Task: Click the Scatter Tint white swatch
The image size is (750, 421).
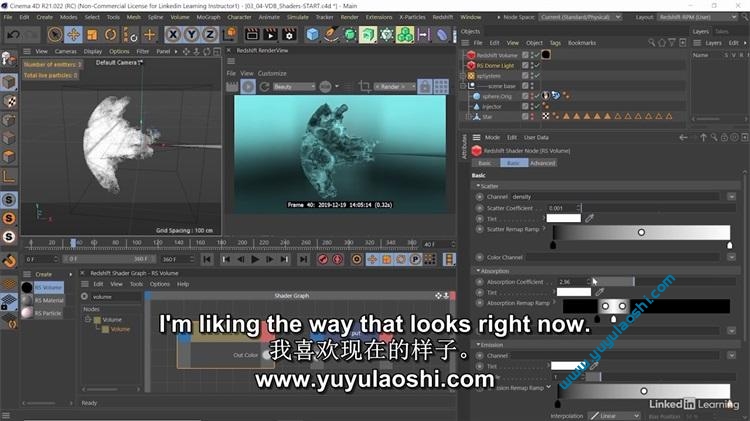Action: (563, 219)
